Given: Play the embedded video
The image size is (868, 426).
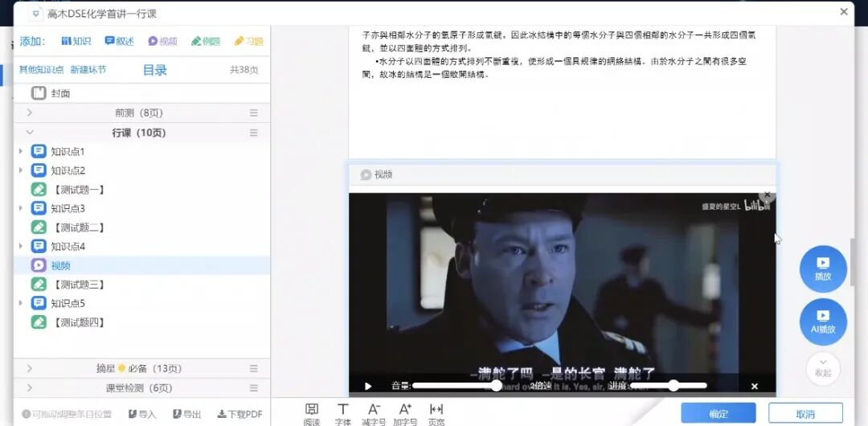Looking at the screenshot, I should [x=368, y=386].
